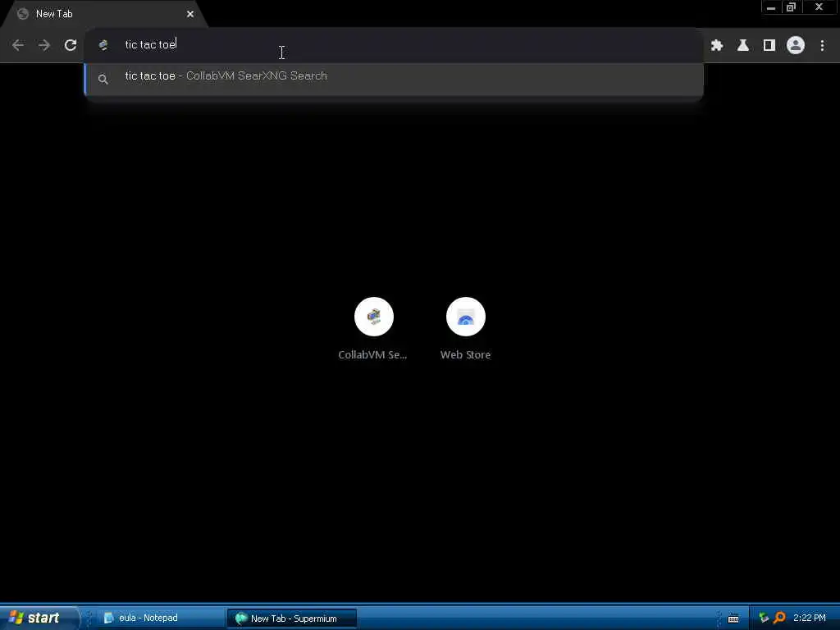The height and width of the screenshot is (630, 840).
Task: Click the orange magnifier tray icon
Action: tap(779, 618)
